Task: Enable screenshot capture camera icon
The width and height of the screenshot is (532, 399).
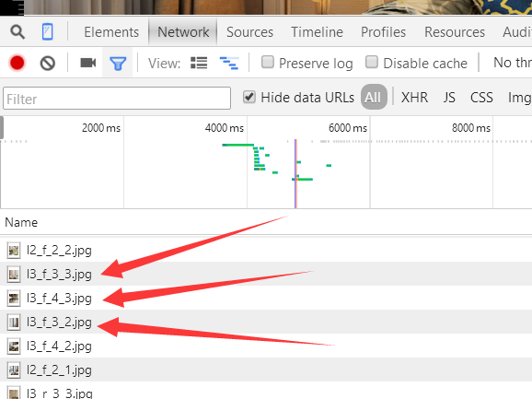Action: (88, 63)
